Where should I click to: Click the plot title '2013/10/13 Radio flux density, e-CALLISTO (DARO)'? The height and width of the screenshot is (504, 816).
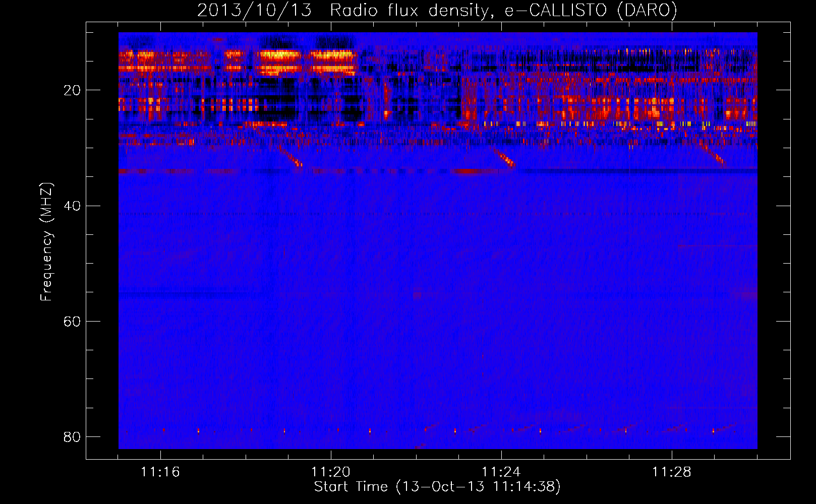click(x=437, y=11)
